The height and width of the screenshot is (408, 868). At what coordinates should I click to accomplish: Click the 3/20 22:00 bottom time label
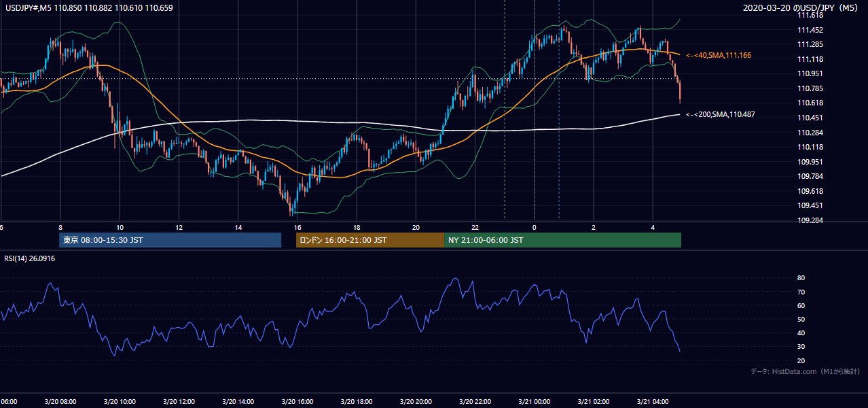point(475,402)
